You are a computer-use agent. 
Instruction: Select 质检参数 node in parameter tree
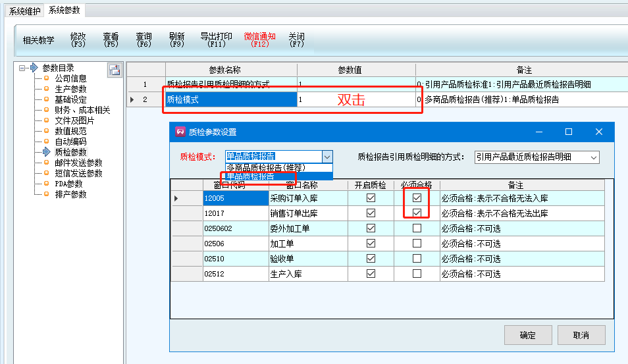(x=70, y=152)
